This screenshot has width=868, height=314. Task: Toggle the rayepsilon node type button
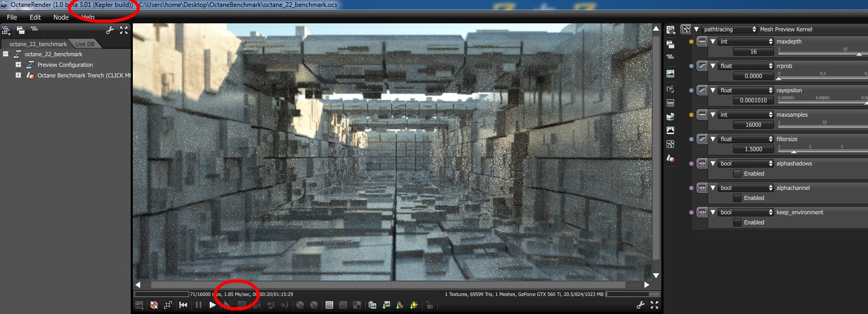tap(702, 90)
